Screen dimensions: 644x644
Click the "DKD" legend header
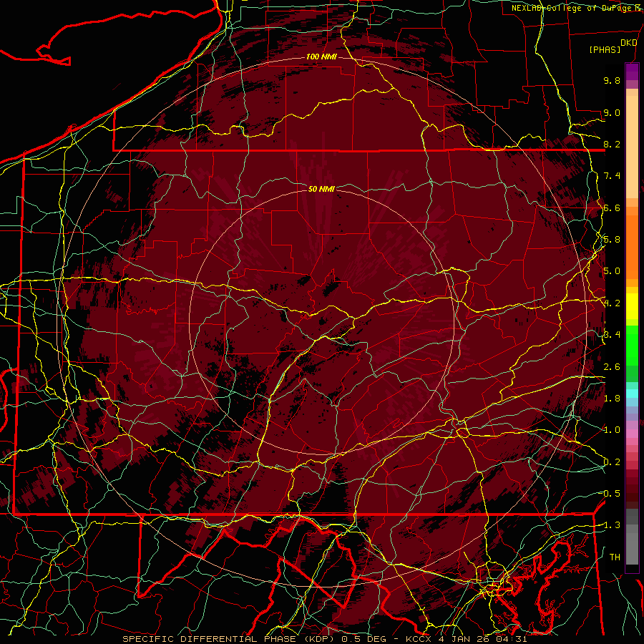pos(628,43)
